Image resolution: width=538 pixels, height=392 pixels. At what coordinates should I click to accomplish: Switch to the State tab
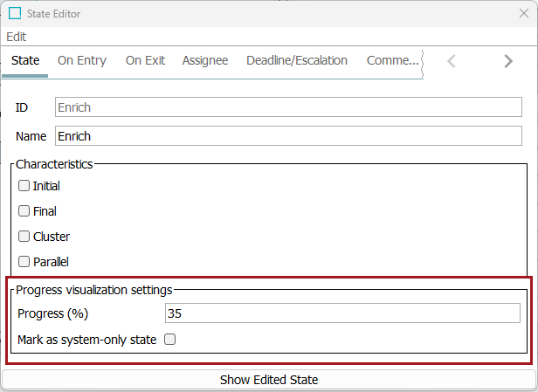click(x=25, y=60)
